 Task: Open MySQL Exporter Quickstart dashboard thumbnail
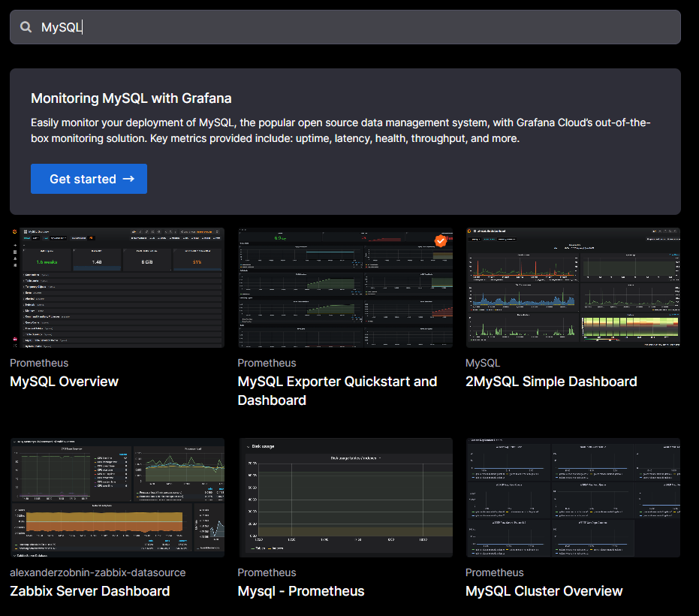pos(345,288)
